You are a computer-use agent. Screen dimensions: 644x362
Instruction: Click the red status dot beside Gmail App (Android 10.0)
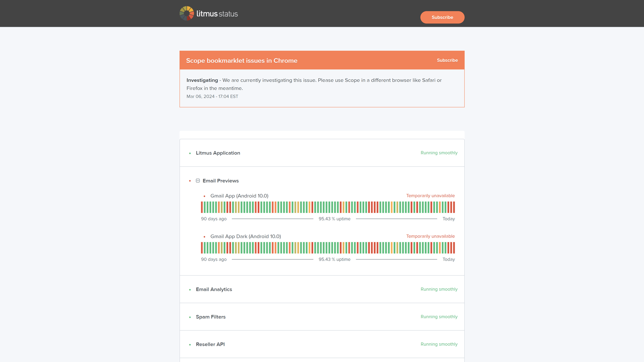pos(205,196)
